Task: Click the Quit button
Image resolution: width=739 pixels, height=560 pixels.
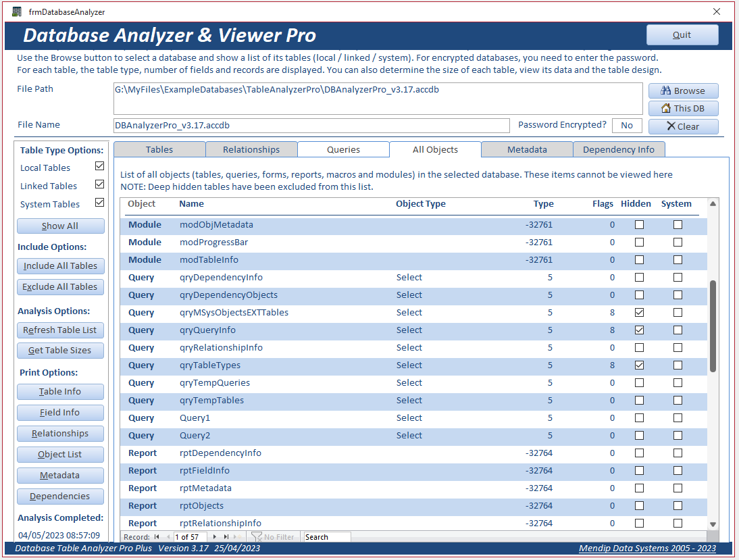Action: [x=682, y=35]
